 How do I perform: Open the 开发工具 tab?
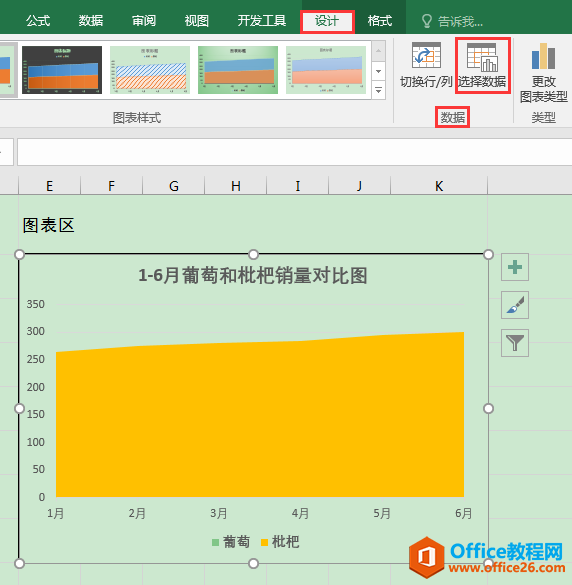click(x=262, y=21)
